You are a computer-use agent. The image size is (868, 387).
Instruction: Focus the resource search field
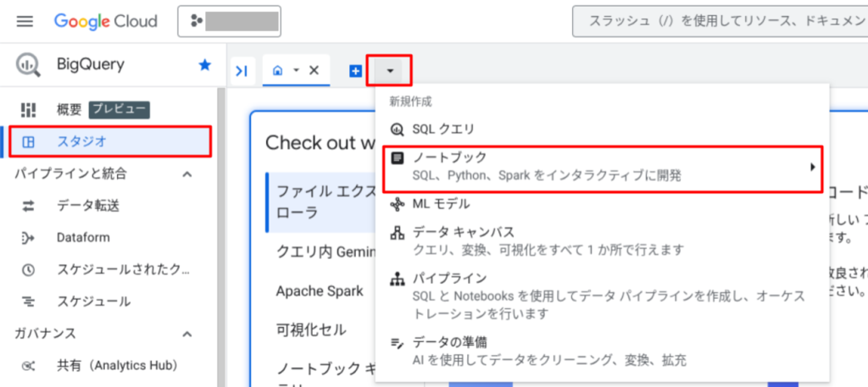coord(720,21)
